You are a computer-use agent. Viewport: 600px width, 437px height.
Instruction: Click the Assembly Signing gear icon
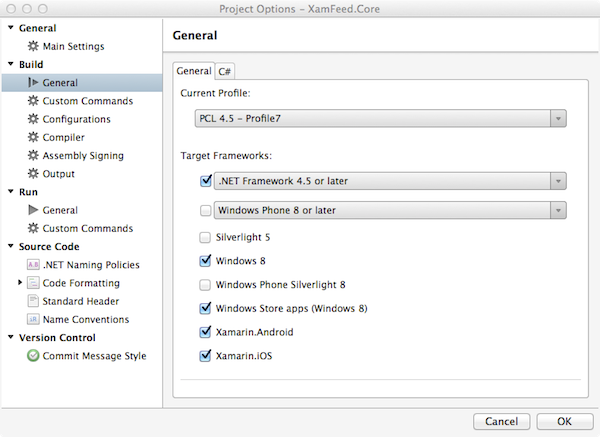point(33,156)
